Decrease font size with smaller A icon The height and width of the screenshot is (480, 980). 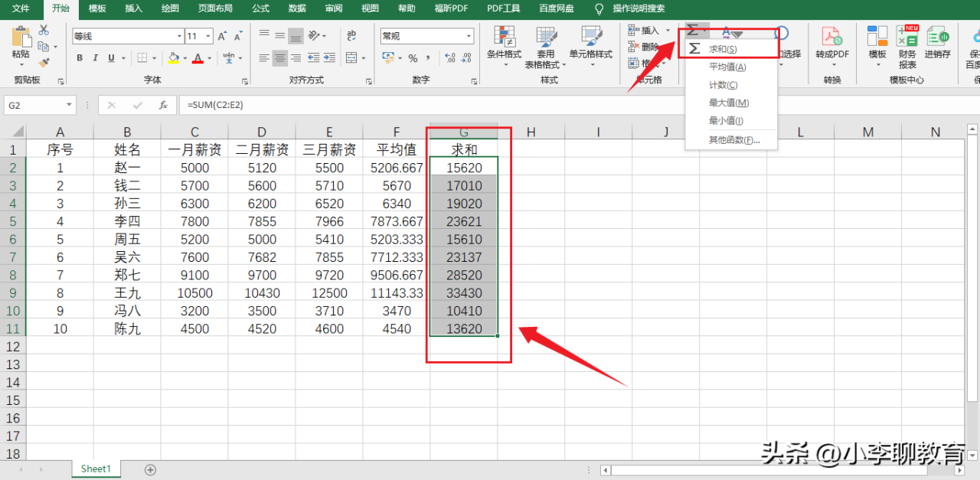click(x=240, y=36)
